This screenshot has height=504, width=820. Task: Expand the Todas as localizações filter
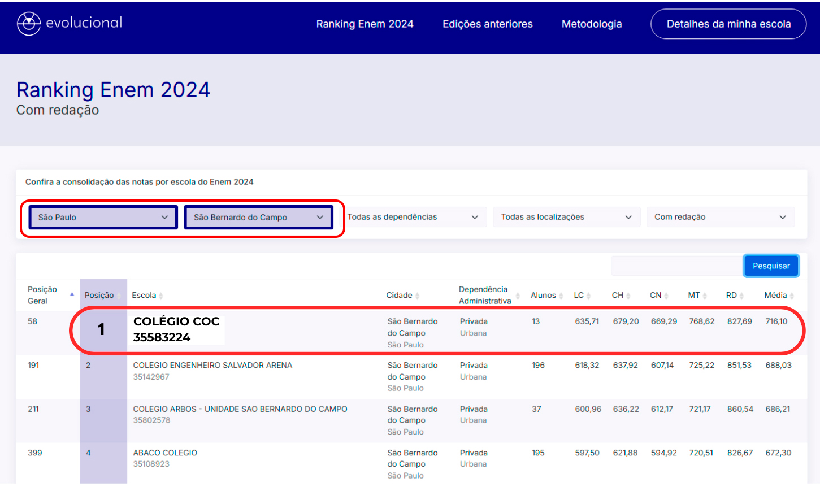(566, 217)
